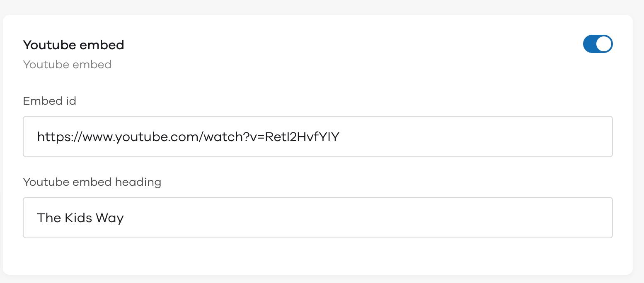The height and width of the screenshot is (283, 644).
Task: Click the gray 'Youtube embed' subtitle text
Action: tap(67, 65)
